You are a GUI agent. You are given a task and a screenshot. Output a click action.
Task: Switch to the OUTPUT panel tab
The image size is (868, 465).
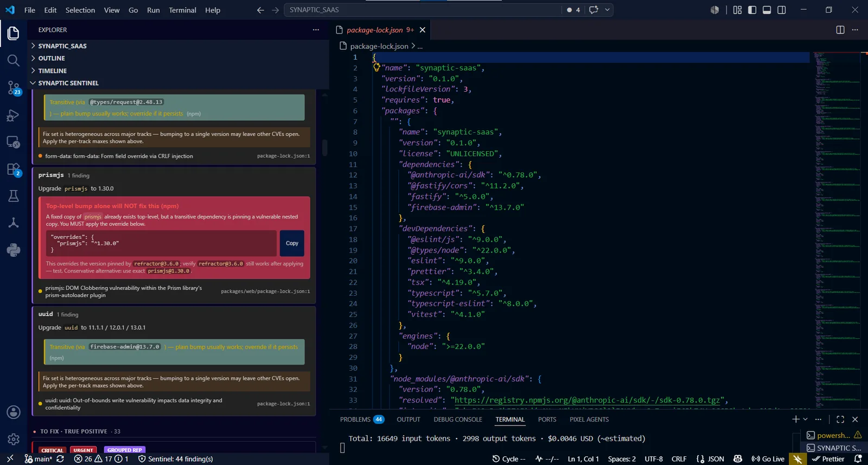409,419
